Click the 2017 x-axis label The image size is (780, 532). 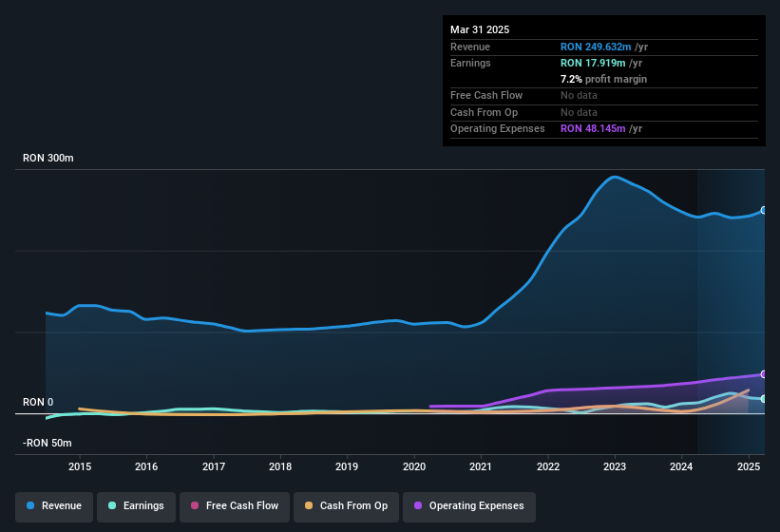(x=214, y=466)
